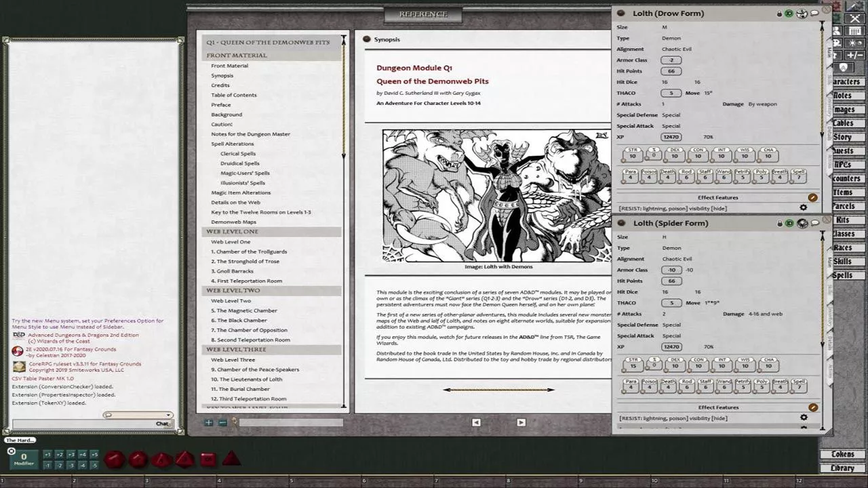Click the -3 modifier button
Viewport: 868px width, 488px height.
click(71, 466)
